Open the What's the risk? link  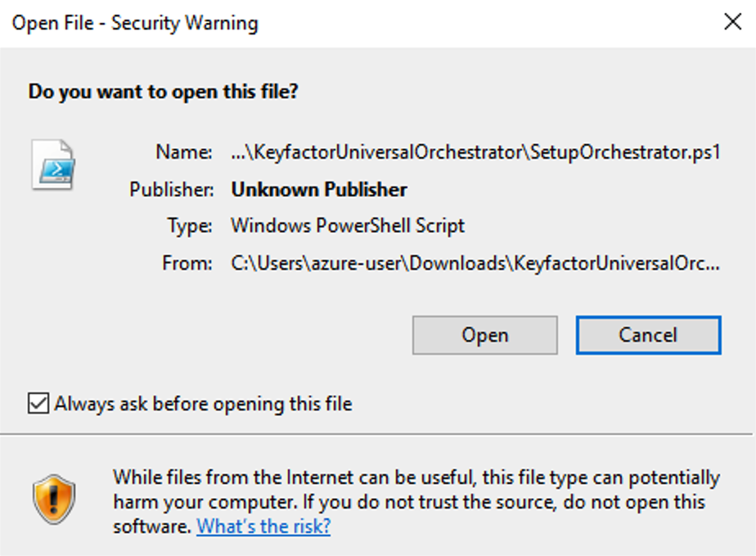263,526
